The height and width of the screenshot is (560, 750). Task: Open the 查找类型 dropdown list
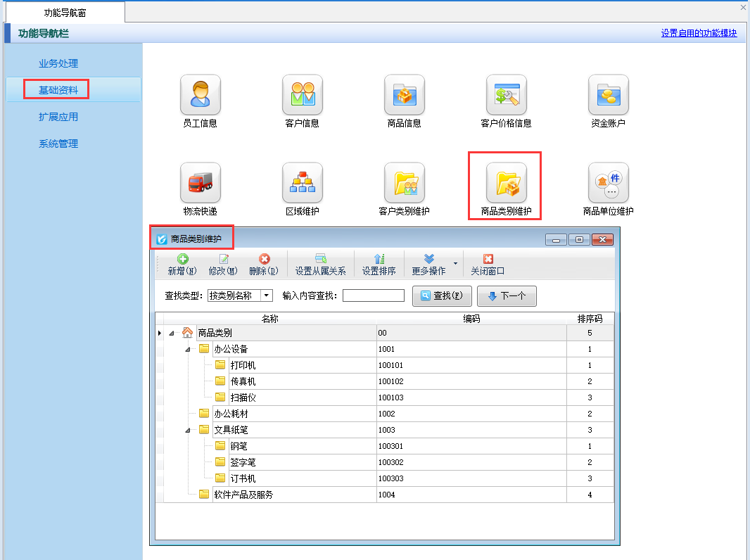click(267, 296)
